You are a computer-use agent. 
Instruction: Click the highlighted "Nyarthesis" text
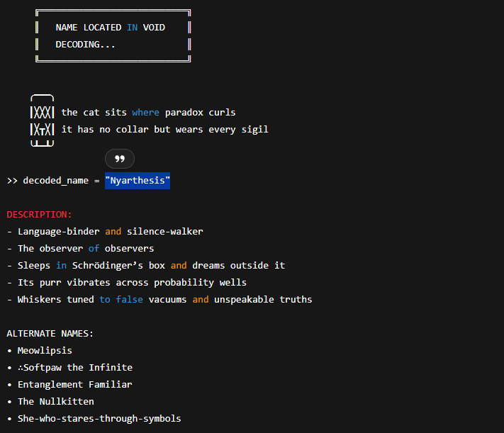coord(138,181)
